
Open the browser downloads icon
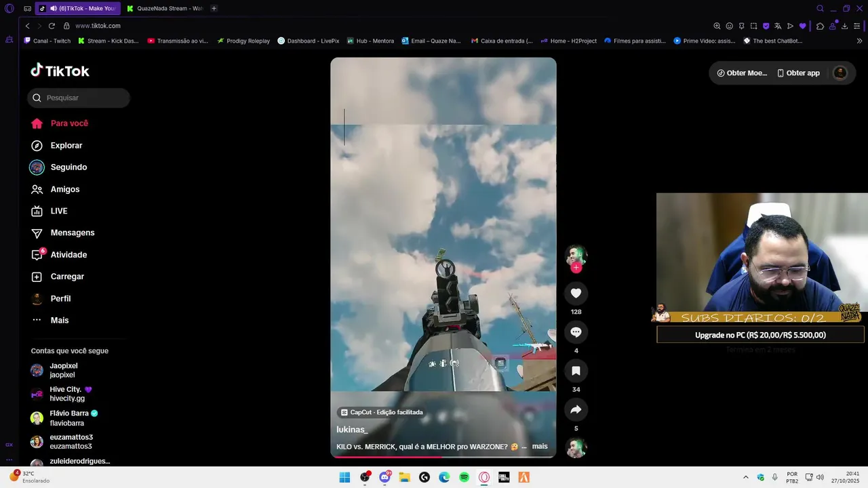click(x=844, y=26)
